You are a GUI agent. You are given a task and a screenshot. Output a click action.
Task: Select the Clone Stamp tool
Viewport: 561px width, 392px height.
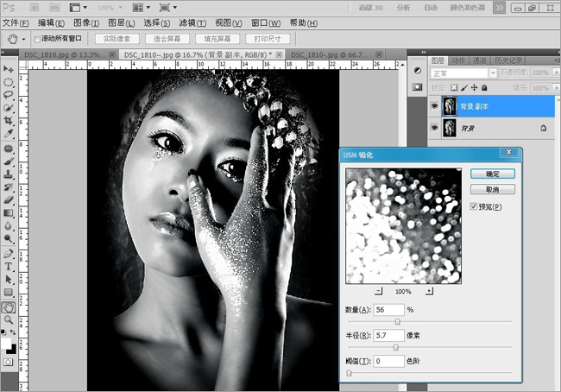click(x=9, y=174)
